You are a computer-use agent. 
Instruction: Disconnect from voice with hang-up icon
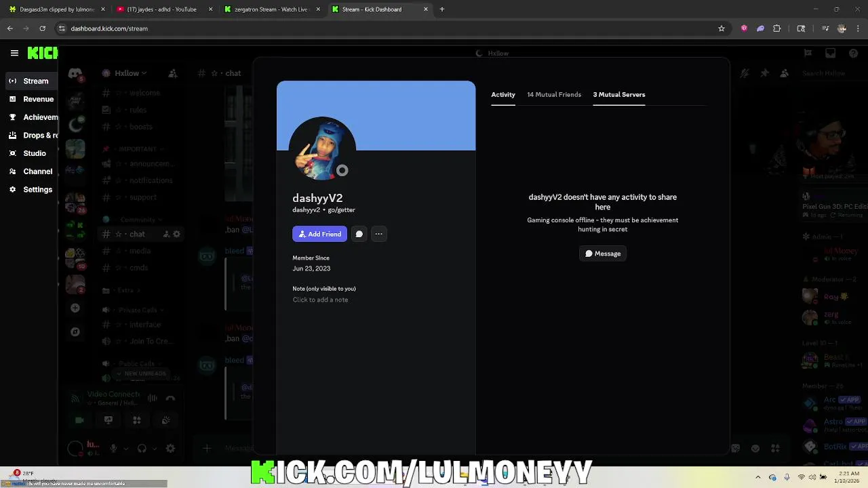[x=171, y=399]
